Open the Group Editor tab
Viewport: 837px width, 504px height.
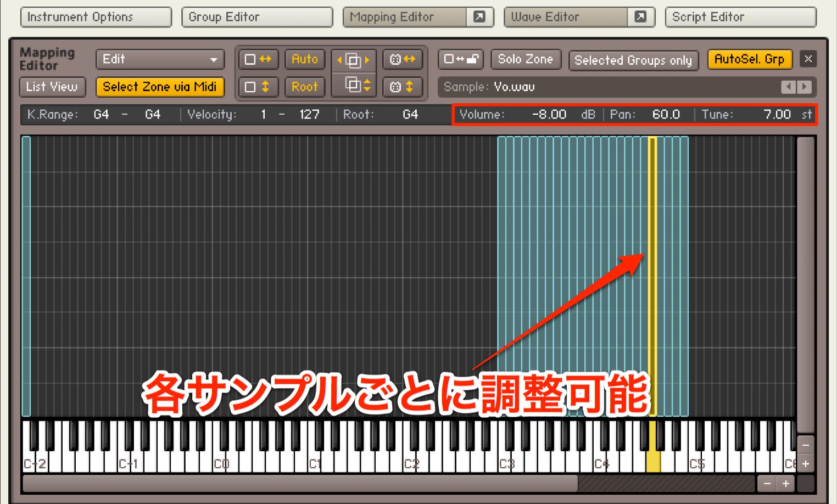257,17
